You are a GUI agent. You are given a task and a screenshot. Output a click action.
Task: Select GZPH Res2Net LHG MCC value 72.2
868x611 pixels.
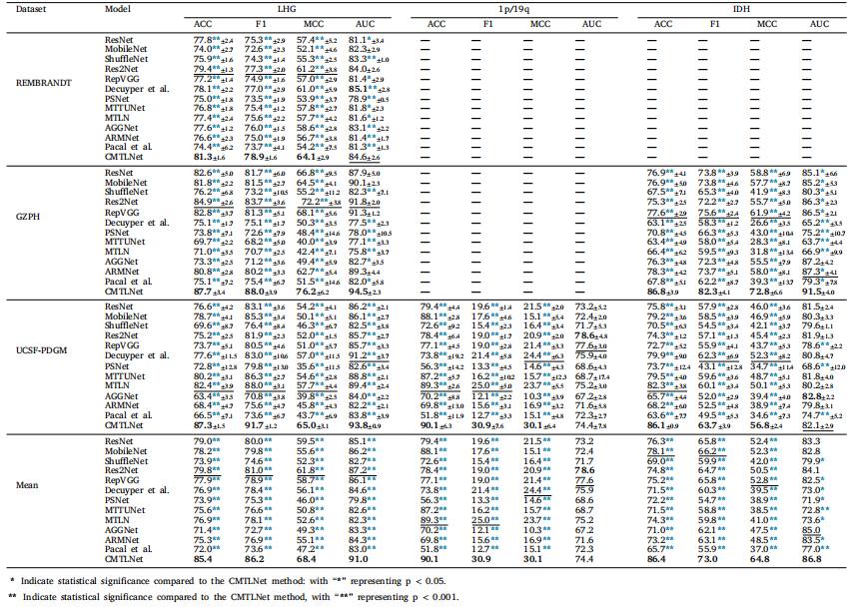[321, 202]
